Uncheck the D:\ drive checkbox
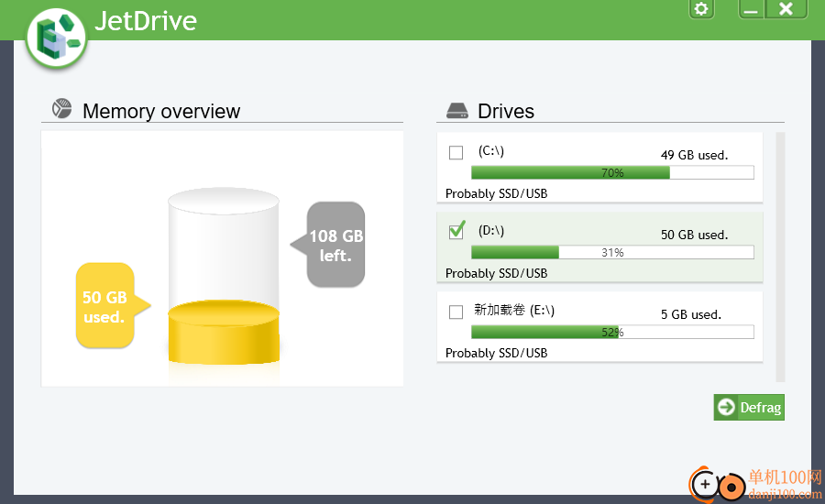Image resolution: width=825 pixels, height=504 pixels. pyautogui.click(x=456, y=231)
